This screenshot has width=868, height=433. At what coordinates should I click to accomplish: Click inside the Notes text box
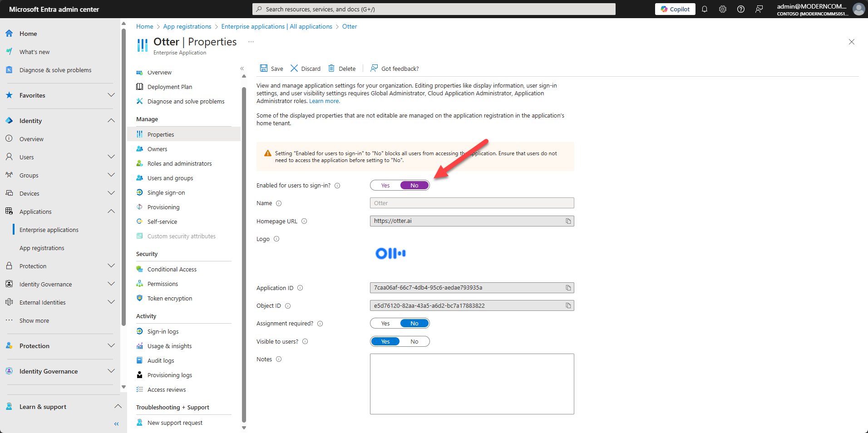[x=472, y=384]
